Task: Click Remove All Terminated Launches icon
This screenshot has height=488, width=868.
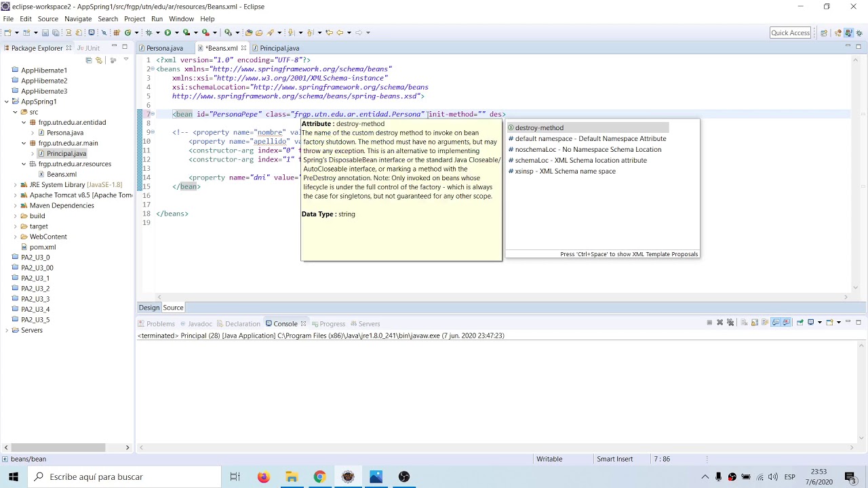Action: (730, 323)
